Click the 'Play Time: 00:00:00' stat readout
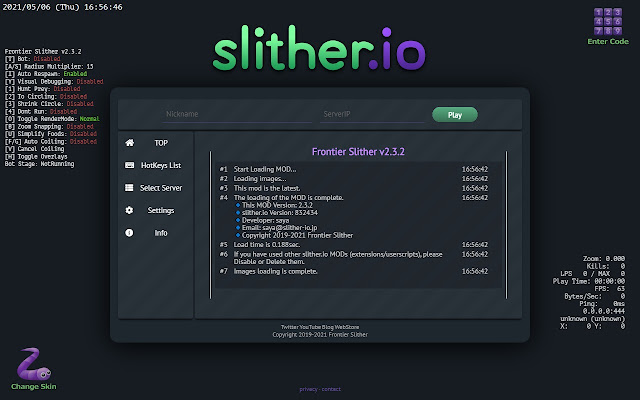The width and height of the screenshot is (640, 400). (589, 281)
